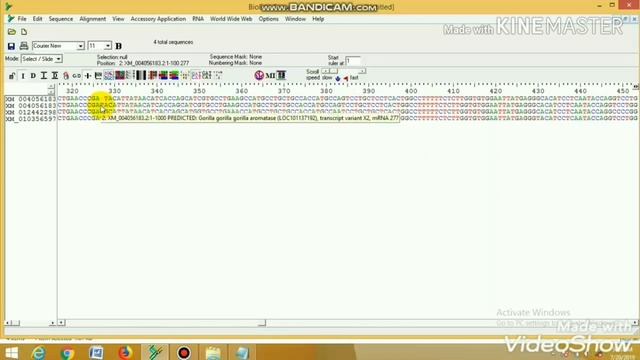The height and width of the screenshot is (360, 640).
Task: Open Bandicam recorder from the taskbar
Action: tap(184, 353)
